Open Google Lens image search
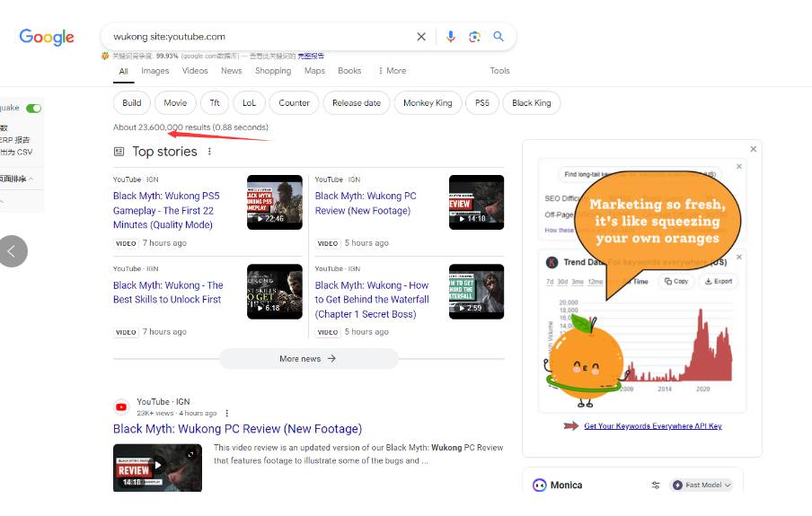The height and width of the screenshot is (516, 812). point(474,37)
